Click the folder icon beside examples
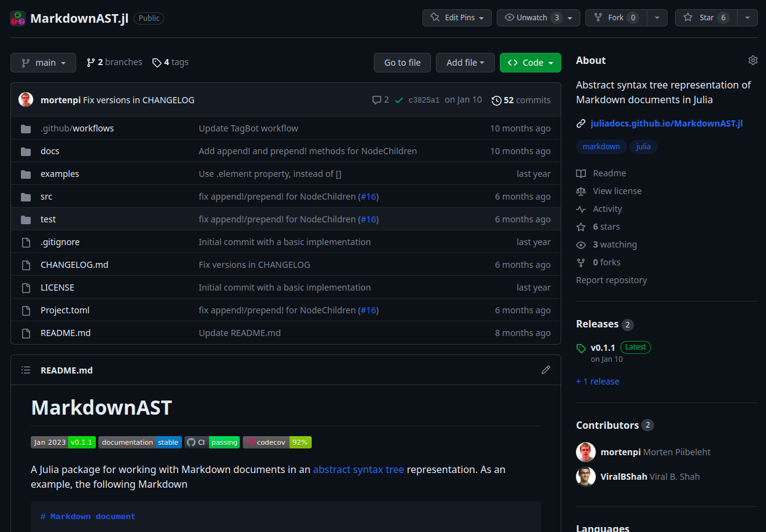766x532 pixels. coord(26,174)
